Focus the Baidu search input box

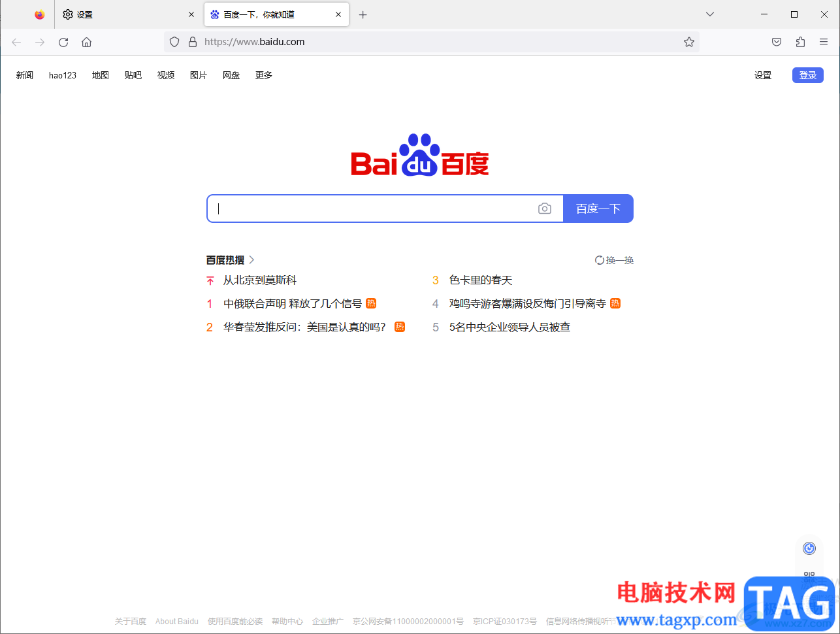(385, 209)
